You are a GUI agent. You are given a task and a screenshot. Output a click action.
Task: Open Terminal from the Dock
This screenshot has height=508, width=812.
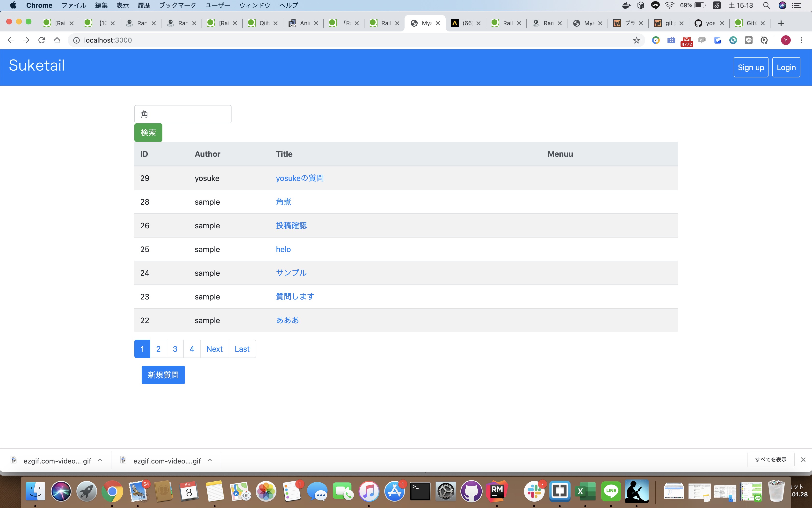tap(420, 491)
